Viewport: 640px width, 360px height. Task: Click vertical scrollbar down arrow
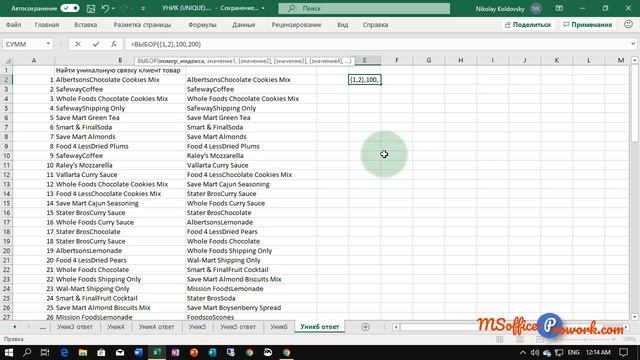pos(635,317)
